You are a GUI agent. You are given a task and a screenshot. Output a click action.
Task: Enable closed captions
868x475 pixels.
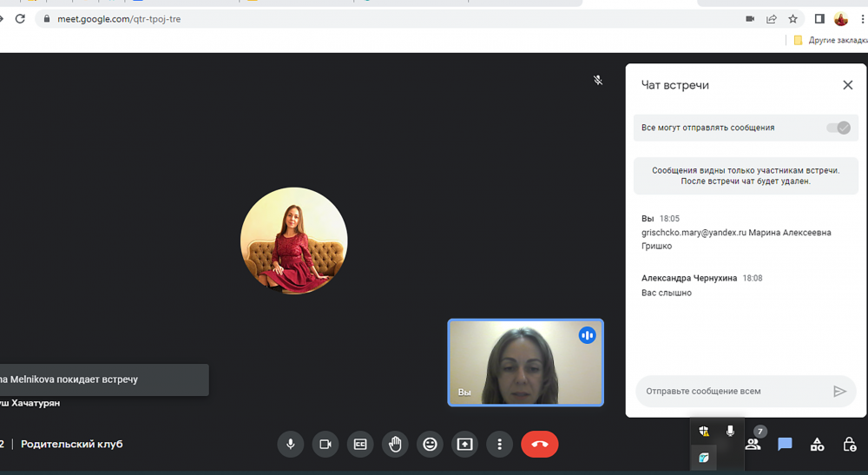pyautogui.click(x=360, y=445)
